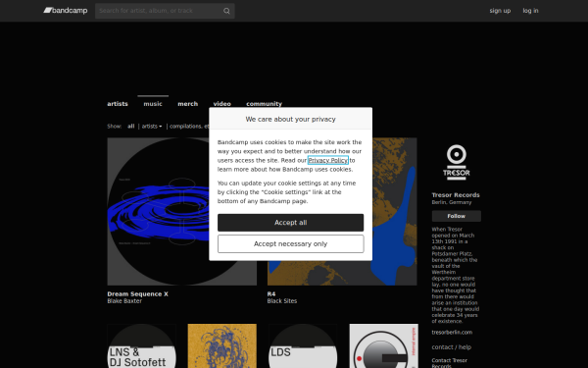Screen dimensions: 588x368
Task: Switch to the artists tab
Action: pos(118,104)
